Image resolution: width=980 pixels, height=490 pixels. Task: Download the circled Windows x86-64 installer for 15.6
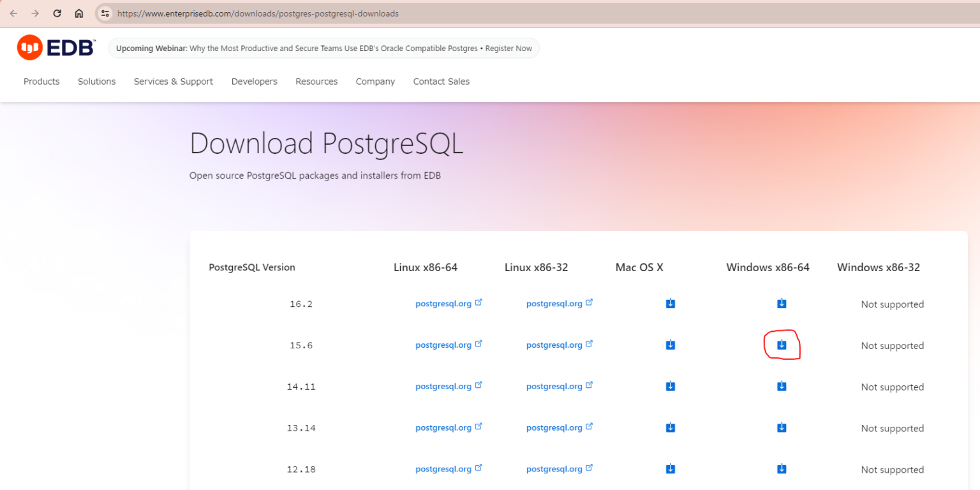(x=782, y=345)
